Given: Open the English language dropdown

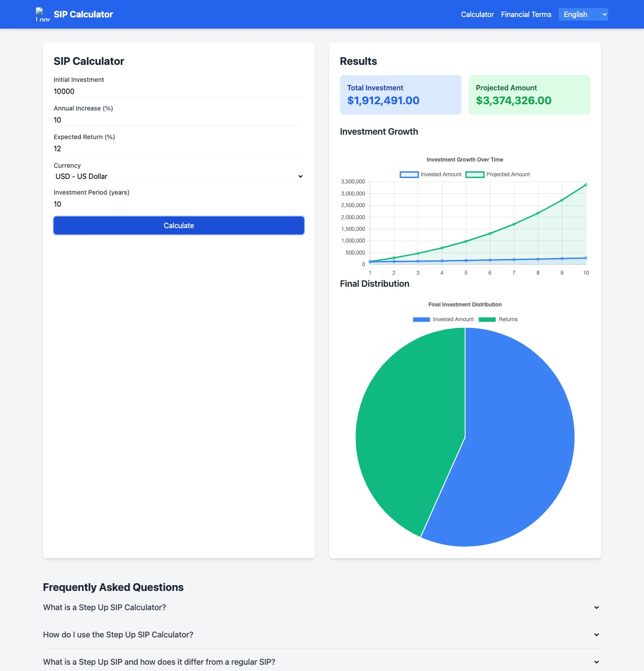Looking at the screenshot, I should coord(583,14).
